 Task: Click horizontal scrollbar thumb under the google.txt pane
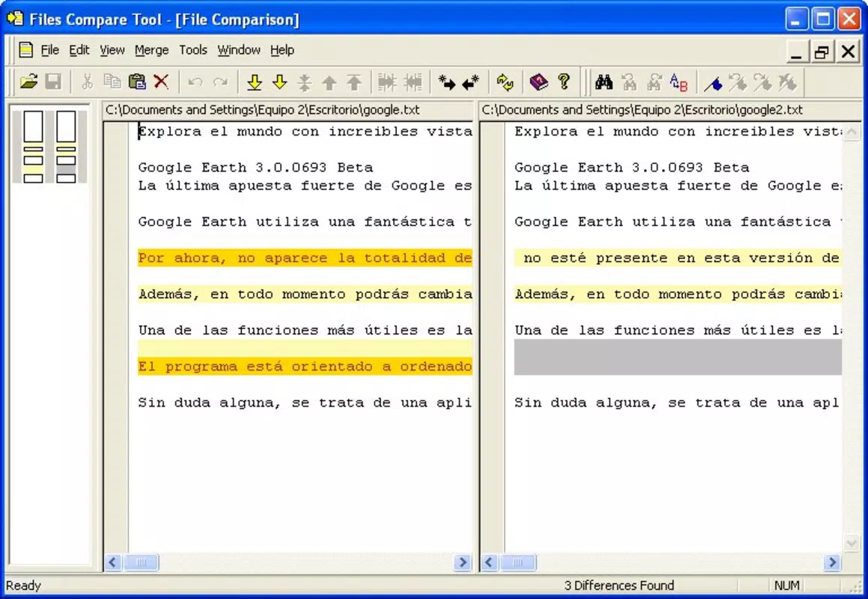[141, 562]
